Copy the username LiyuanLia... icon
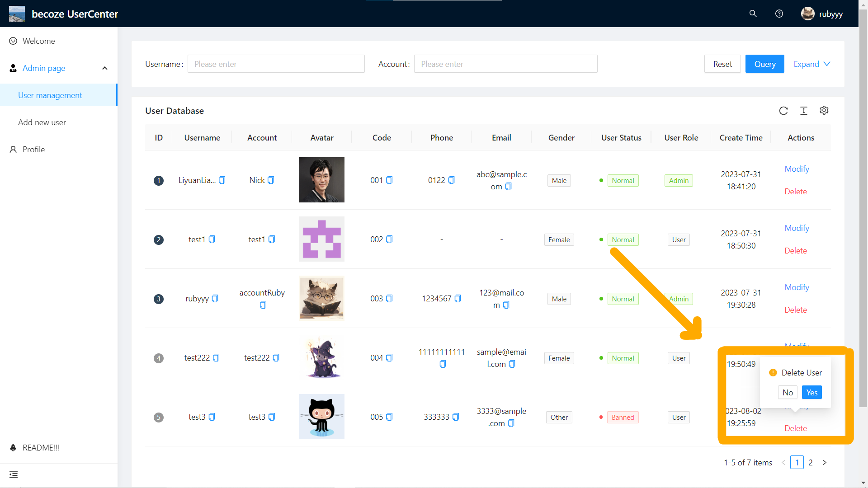This screenshot has height=488, width=868. coord(222,180)
